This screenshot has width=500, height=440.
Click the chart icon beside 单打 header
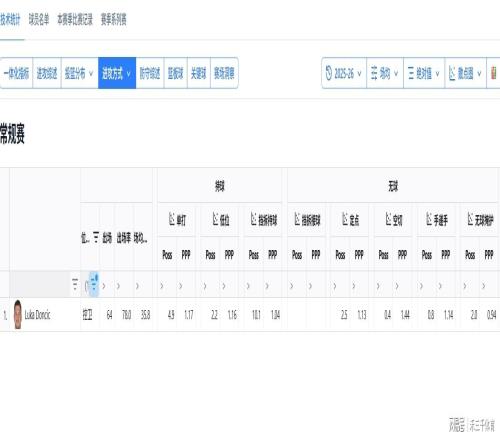(172, 219)
